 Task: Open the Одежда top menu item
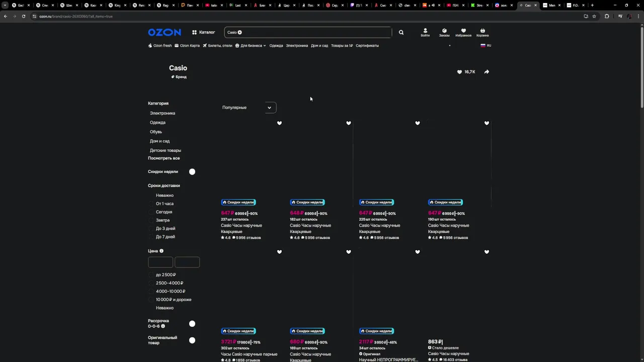(276, 45)
